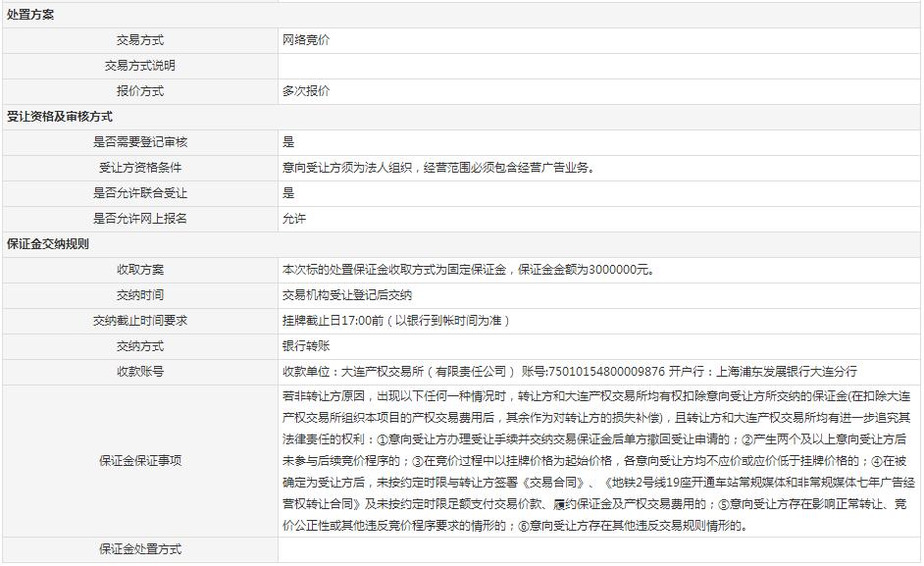The width and height of the screenshot is (924, 566).
Task: Click the 允许 value for online registration
Action: pyautogui.click(x=294, y=219)
